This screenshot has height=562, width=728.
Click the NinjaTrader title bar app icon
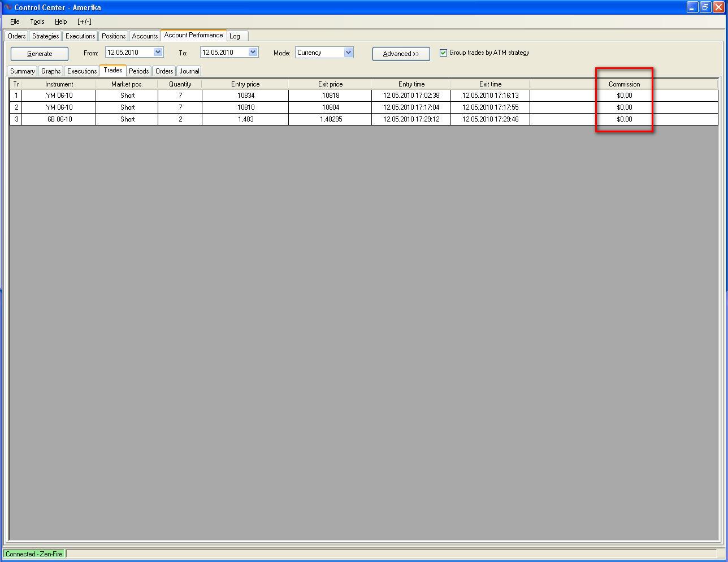[8, 7]
